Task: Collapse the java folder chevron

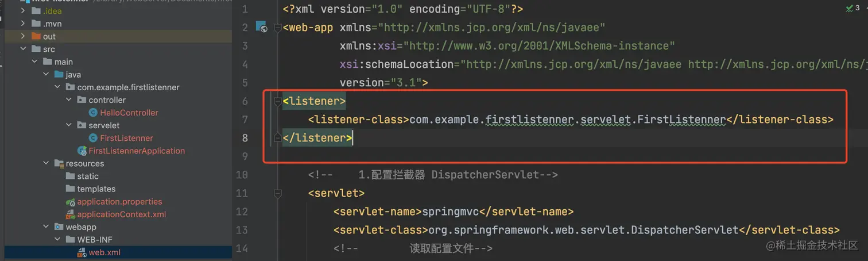Action: coord(46,74)
